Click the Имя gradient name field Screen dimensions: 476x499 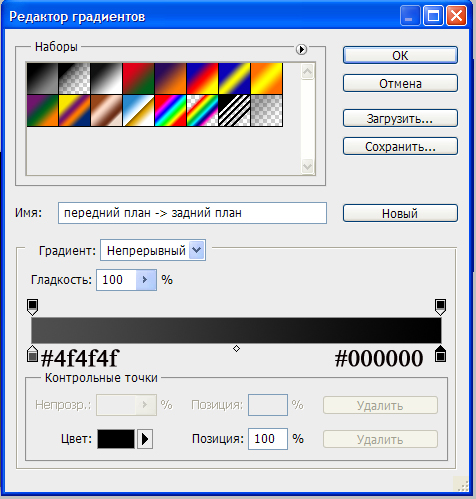pyautogui.click(x=192, y=213)
